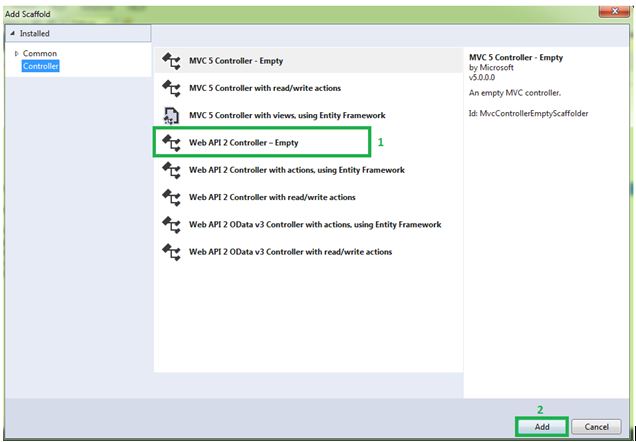636x442 pixels.
Task: Click the 'by Microsoft' description text
Action: (491, 67)
